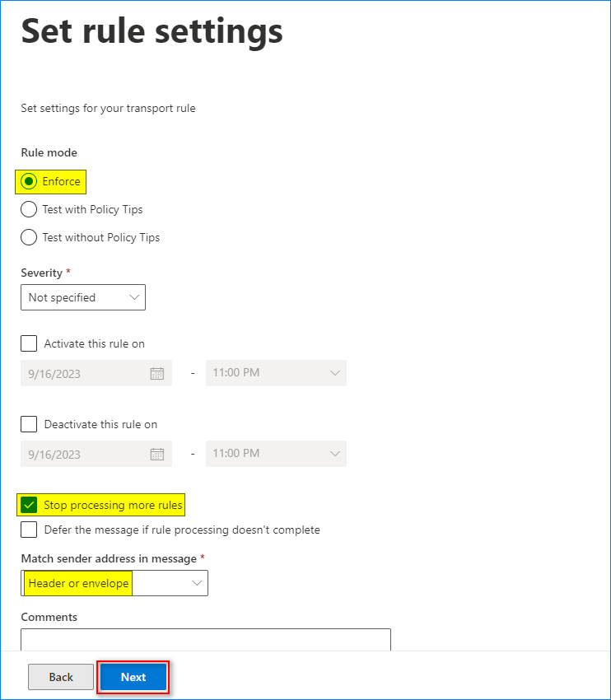
Task: Click the deactivation date field
Action: (96, 454)
